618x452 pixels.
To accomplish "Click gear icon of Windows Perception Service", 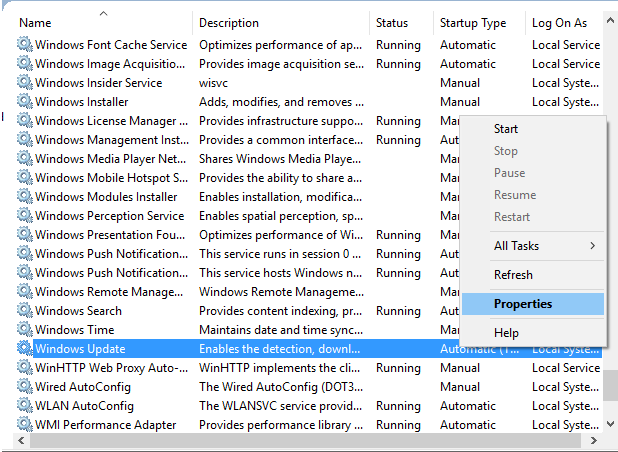I will (x=25, y=215).
